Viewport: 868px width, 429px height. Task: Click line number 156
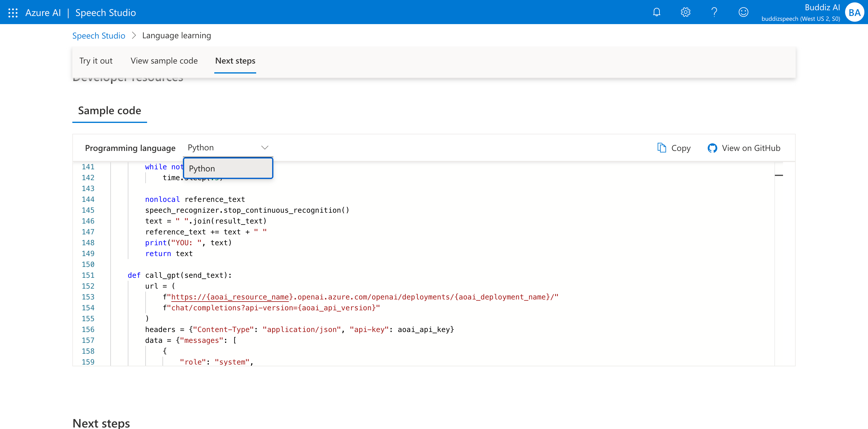pos(88,329)
